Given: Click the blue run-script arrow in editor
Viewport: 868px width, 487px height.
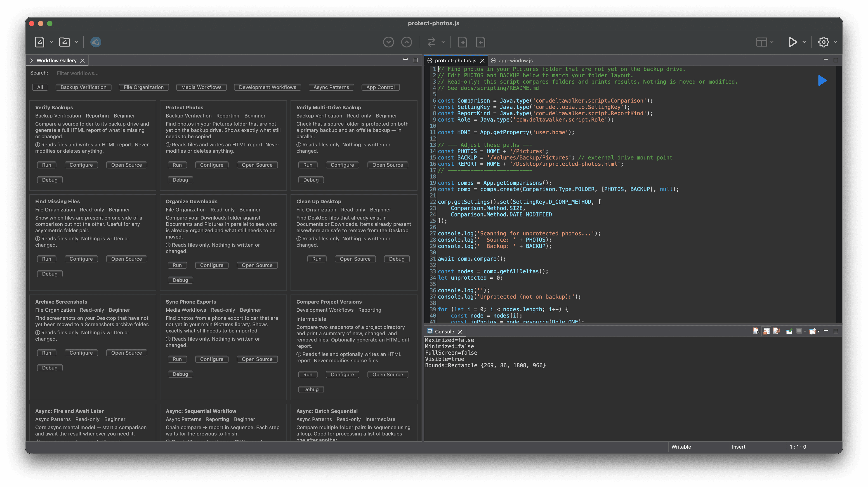Looking at the screenshot, I should 822,80.
